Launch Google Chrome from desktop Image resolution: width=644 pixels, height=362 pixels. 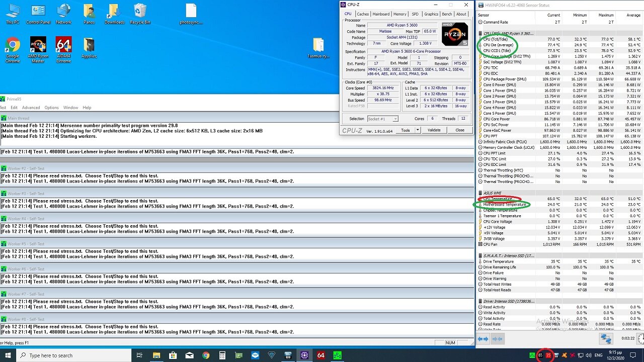click(x=13, y=50)
